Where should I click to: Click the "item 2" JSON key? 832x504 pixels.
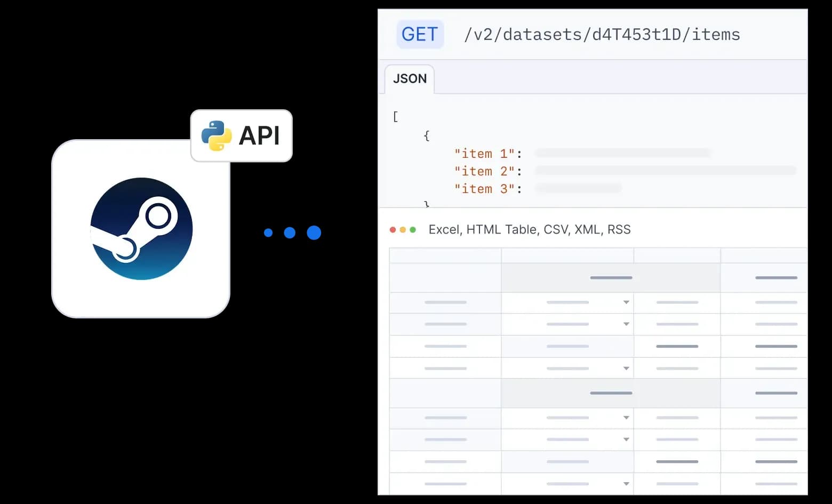[x=484, y=171]
